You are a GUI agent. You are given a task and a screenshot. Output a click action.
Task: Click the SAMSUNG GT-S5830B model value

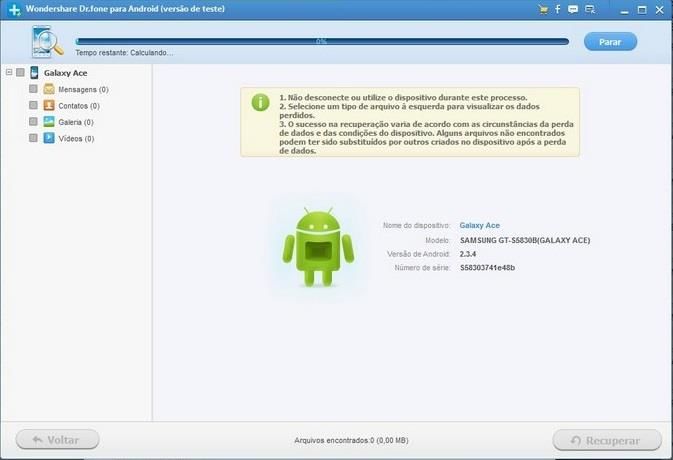coord(525,240)
